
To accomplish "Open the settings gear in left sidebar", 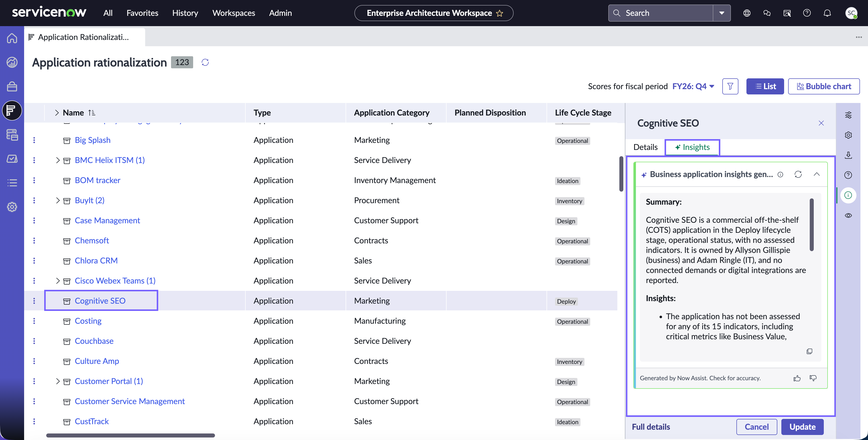I will coord(12,207).
